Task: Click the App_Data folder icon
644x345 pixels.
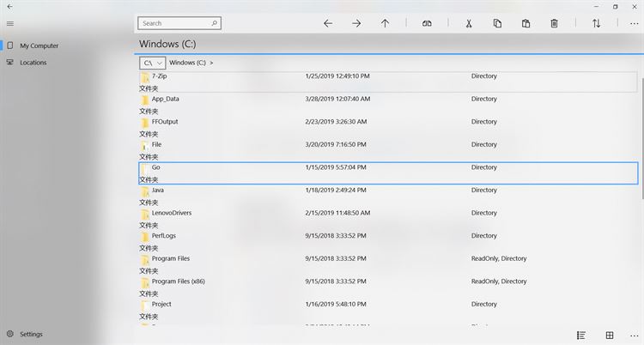Action: (x=144, y=100)
